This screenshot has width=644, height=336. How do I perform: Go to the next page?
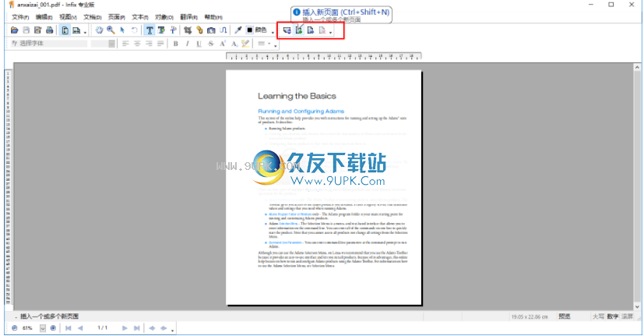[125, 327]
